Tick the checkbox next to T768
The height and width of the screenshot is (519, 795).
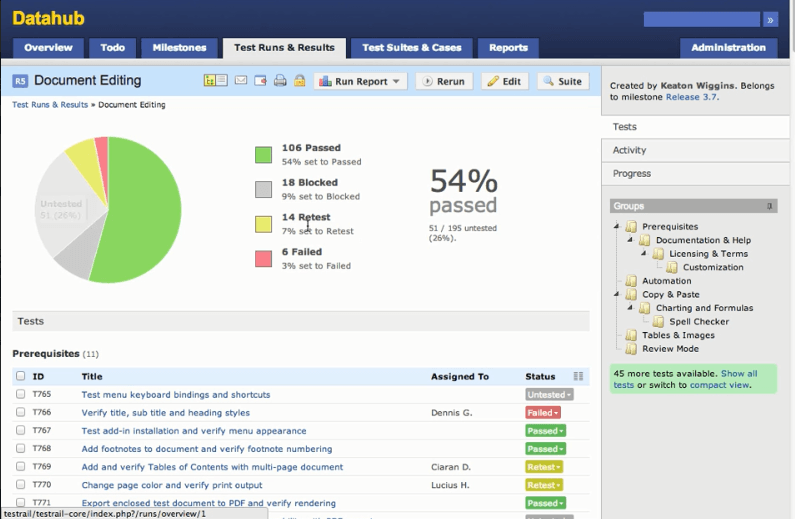pos(21,449)
